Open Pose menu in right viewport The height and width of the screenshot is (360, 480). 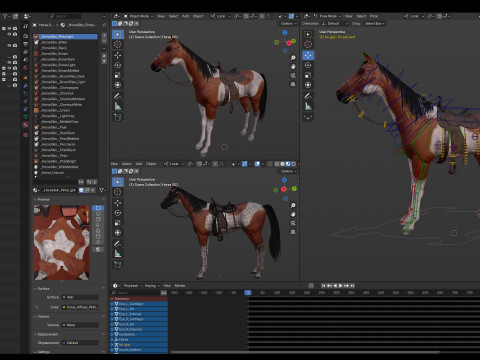click(374, 16)
